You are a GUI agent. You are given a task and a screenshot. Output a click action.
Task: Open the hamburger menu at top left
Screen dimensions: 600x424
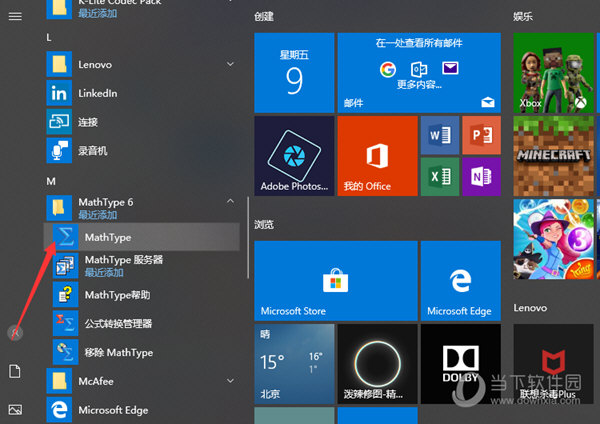coord(15,16)
